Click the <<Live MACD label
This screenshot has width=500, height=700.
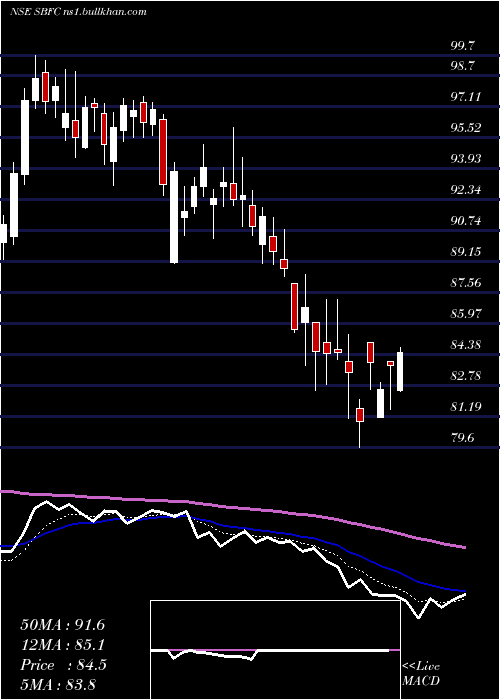[421, 674]
